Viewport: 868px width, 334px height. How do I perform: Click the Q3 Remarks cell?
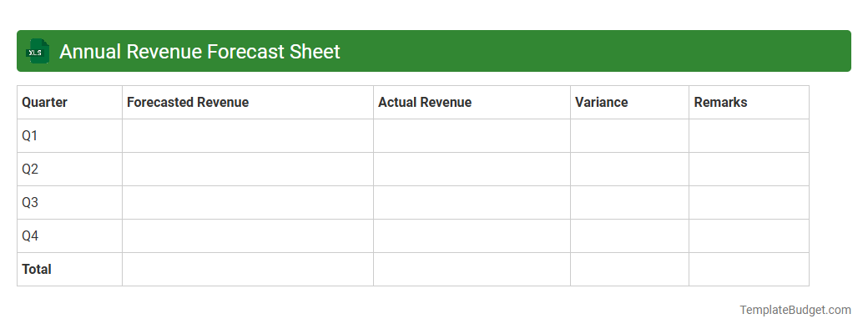749,203
